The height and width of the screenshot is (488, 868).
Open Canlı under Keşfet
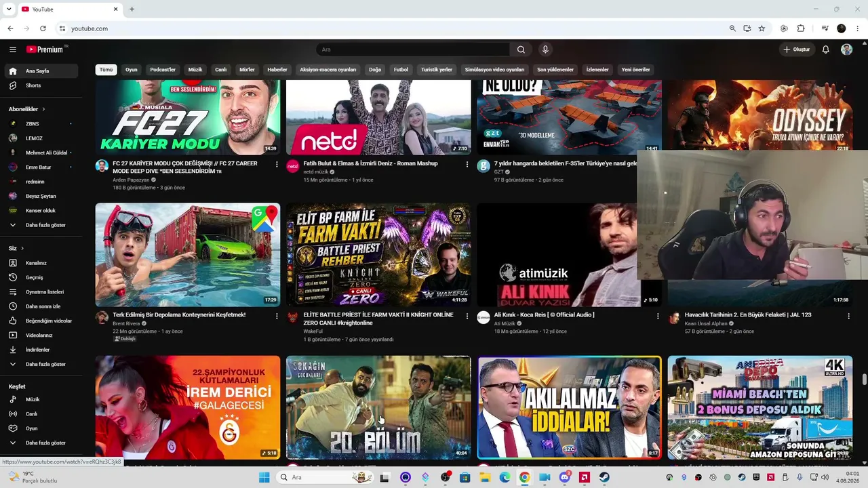click(x=43, y=414)
